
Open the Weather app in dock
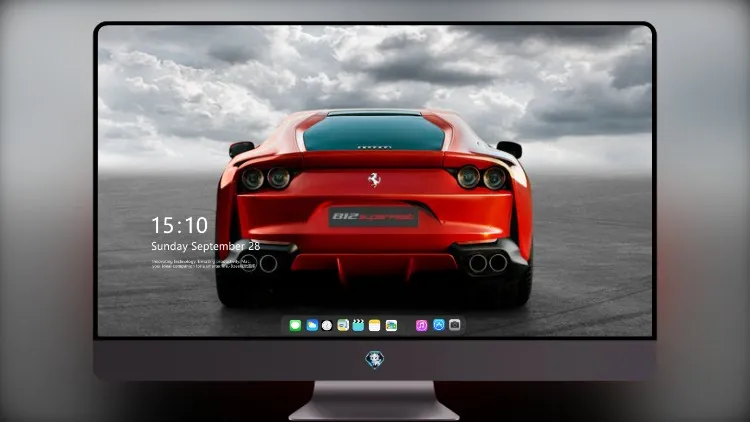pos(312,325)
